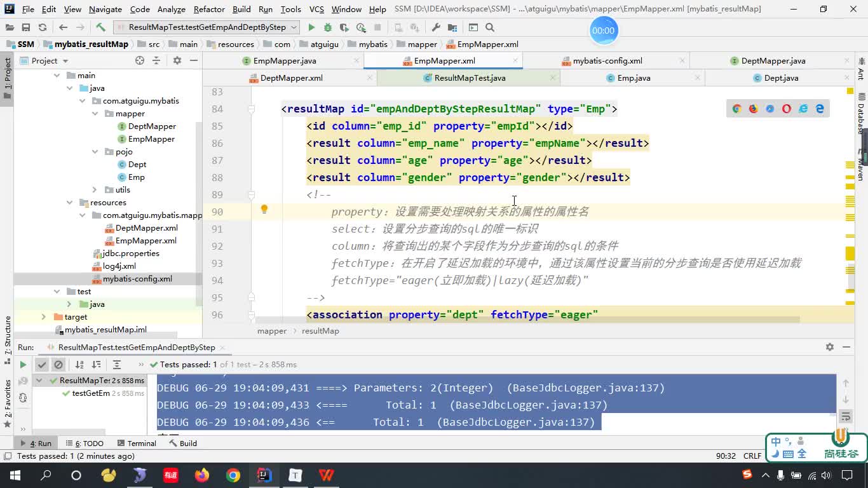Click the mapper breadcrumb in the path bar
The width and height of the screenshot is (868, 488).
(x=417, y=44)
